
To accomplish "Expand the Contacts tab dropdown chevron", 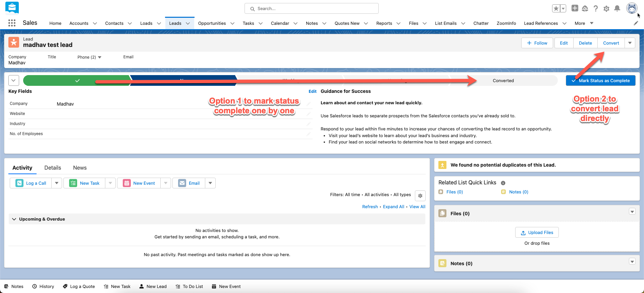I will [x=130, y=23].
